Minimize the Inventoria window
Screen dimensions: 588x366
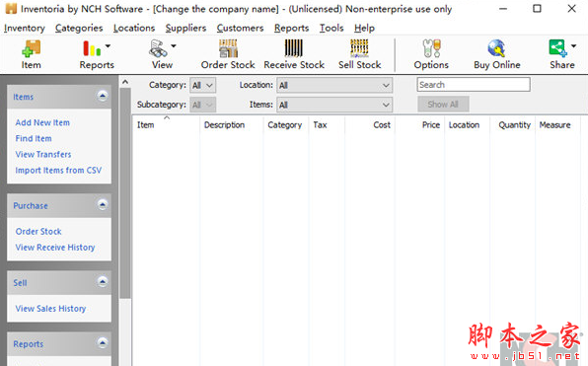click(x=503, y=8)
